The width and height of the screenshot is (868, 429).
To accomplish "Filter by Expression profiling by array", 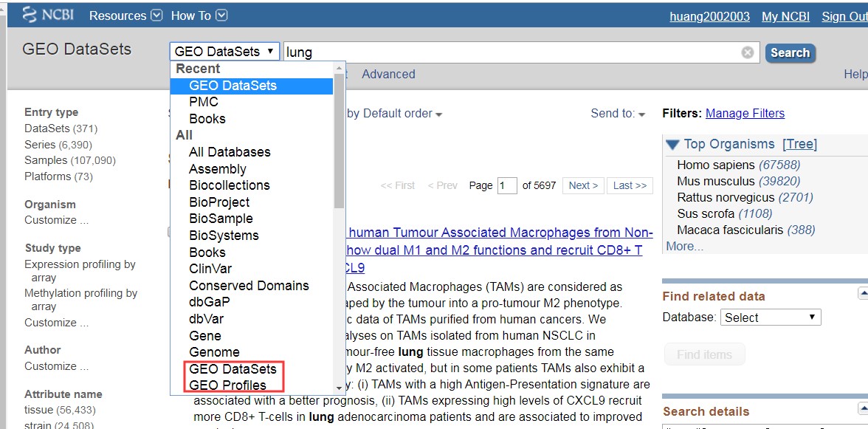I will [80, 271].
